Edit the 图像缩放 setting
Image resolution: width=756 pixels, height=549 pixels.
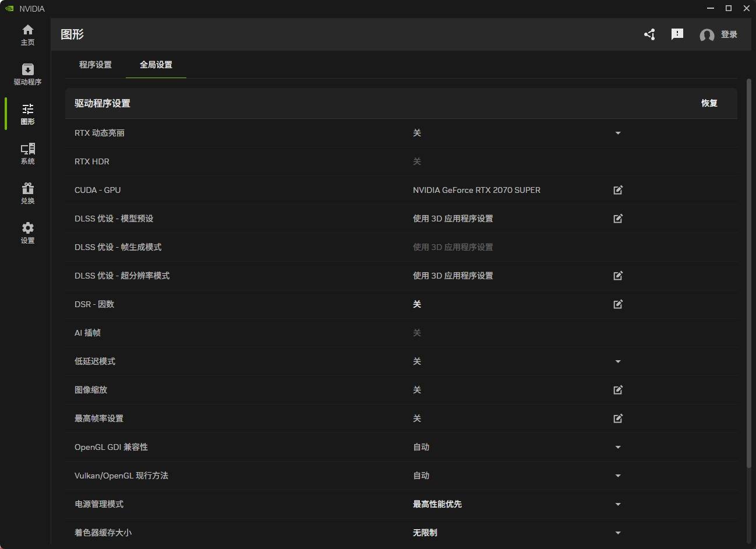tap(618, 390)
